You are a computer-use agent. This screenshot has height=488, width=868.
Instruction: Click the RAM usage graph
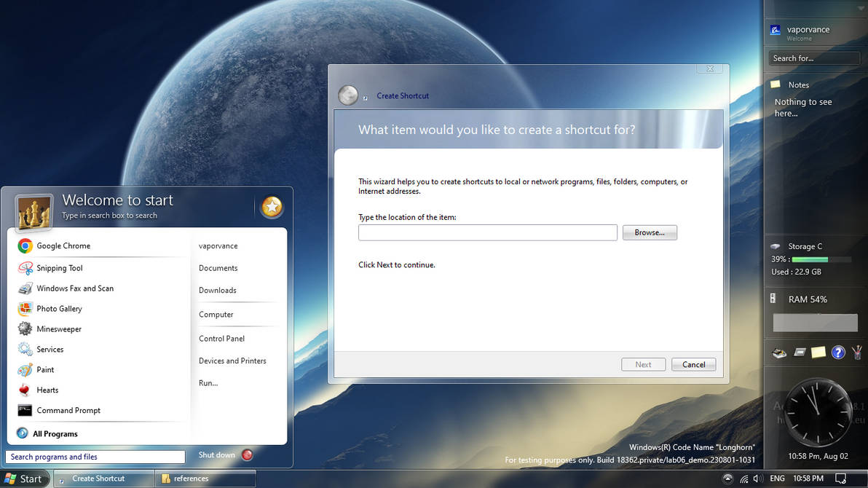(815, 323)
